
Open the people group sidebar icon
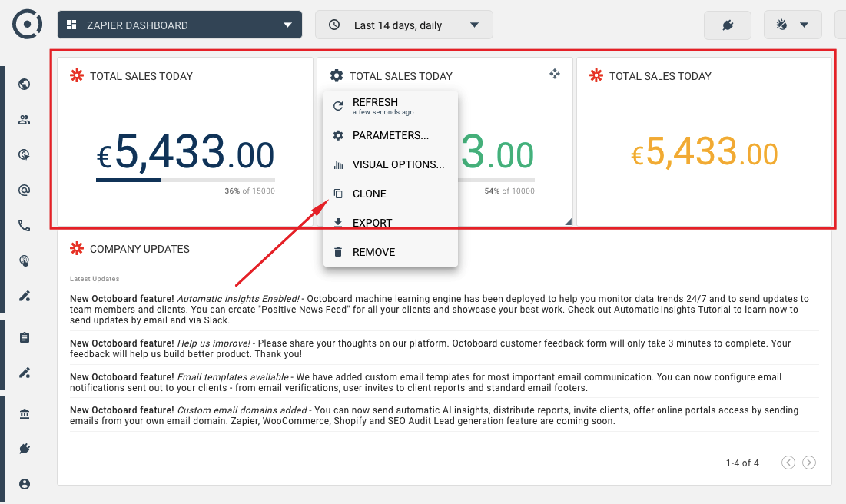tap(25, 120)
